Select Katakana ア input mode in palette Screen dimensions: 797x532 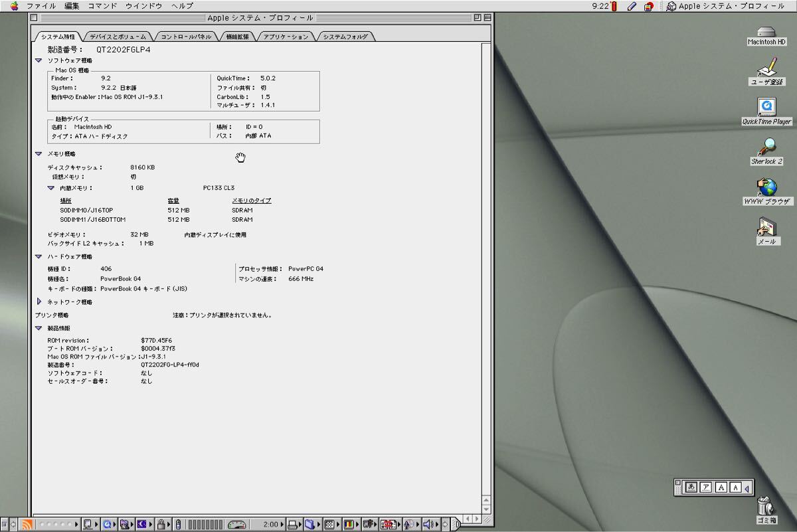click(705, 488)
